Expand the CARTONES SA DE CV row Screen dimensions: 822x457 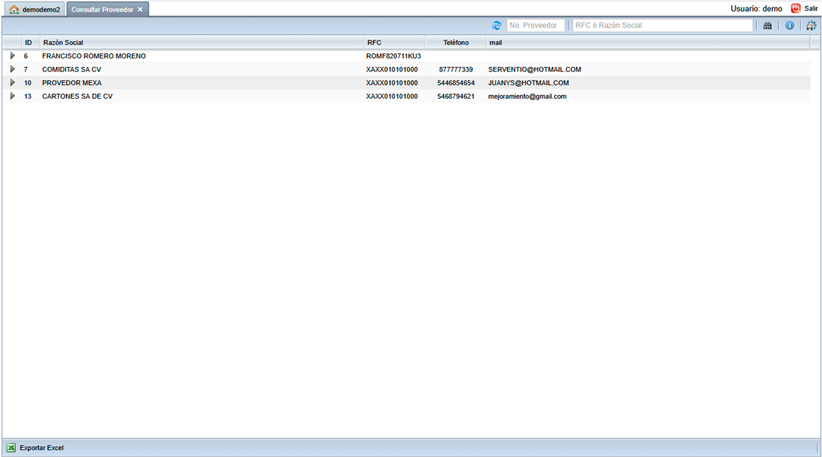pos(13,96)
